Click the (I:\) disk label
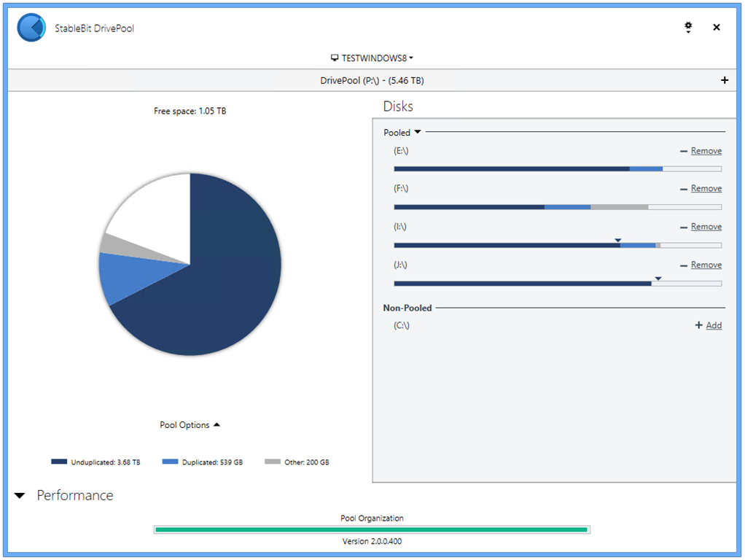Image resolution: width=745 pixels, height=560 pixels. (x=399, y=227)
